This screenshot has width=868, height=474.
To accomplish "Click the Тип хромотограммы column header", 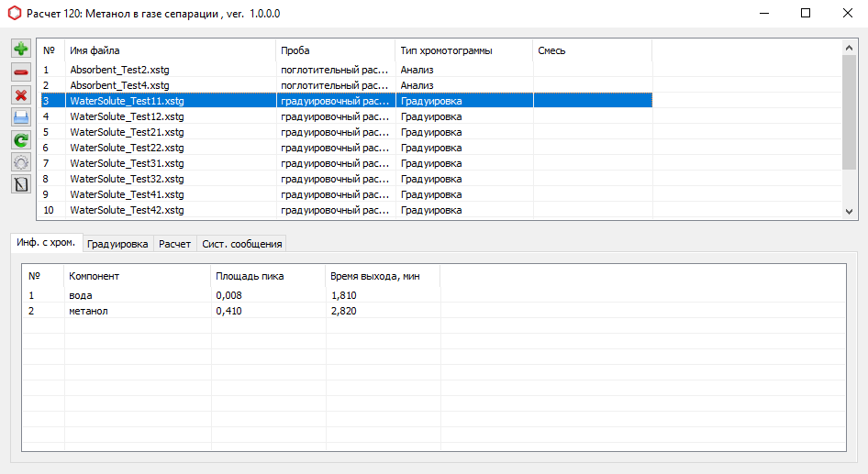I will point(463,50).
